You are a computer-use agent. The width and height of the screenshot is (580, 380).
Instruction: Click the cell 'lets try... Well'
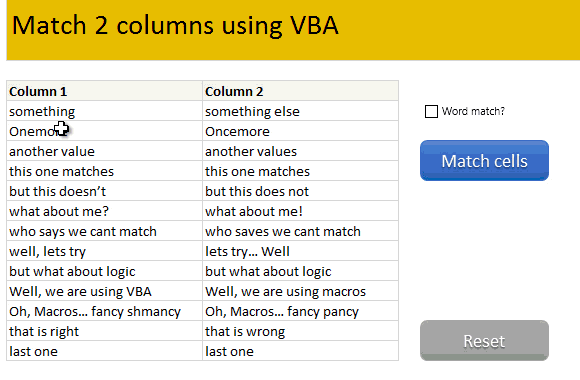click(x=300, y=251)
